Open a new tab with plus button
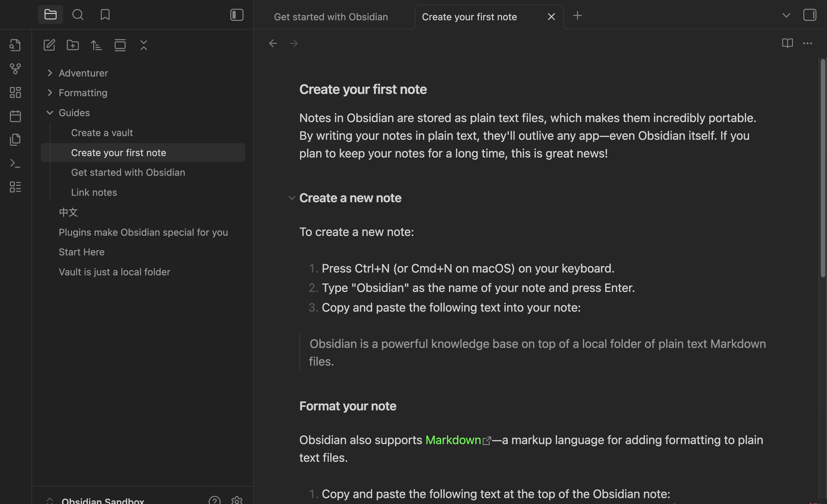This screenshot has height=504, width=827. click(577, 15)
